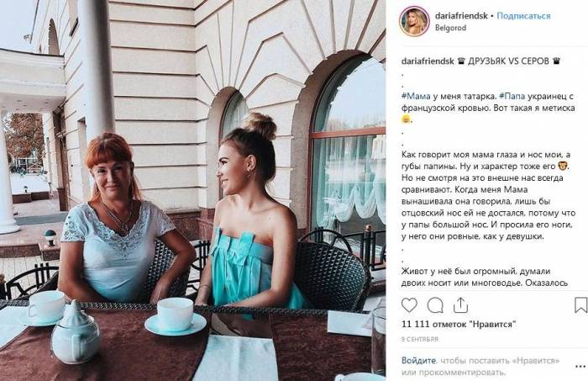Open dariafriendsk profile avatar
This screenshot has width=588, height=381.
point(414,21)
